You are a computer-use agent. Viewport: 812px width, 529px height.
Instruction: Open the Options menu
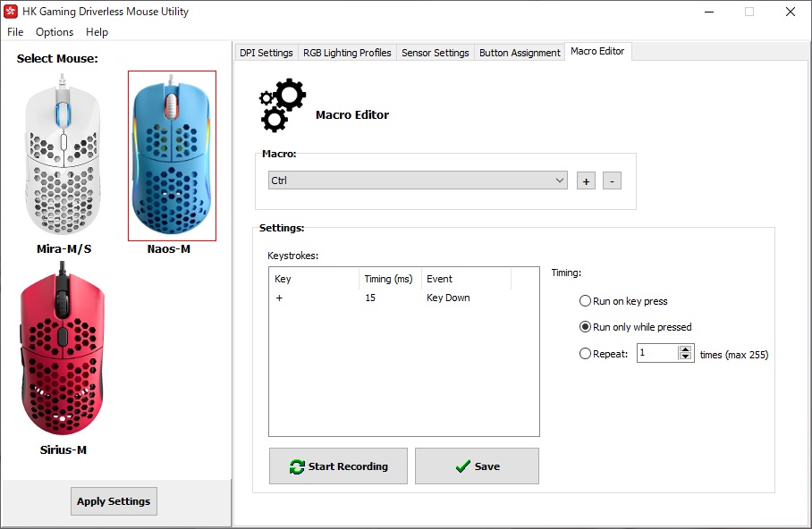point(55,32)
